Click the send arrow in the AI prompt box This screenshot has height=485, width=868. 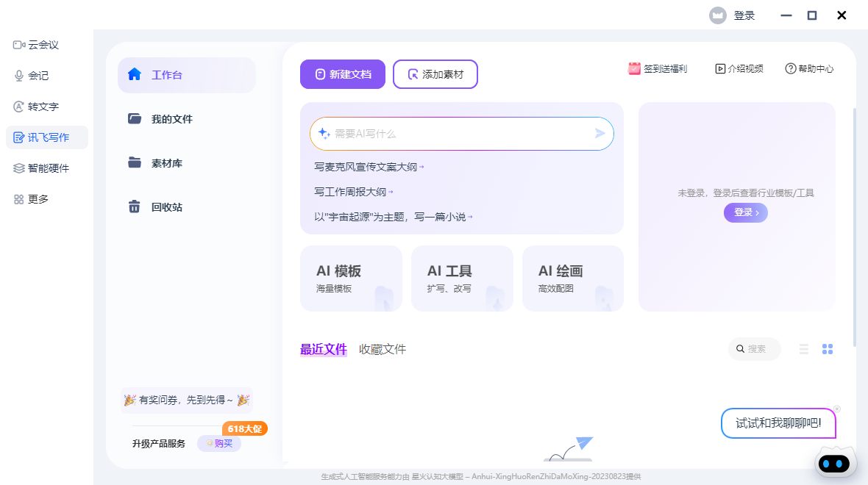[x=600, y=133]
